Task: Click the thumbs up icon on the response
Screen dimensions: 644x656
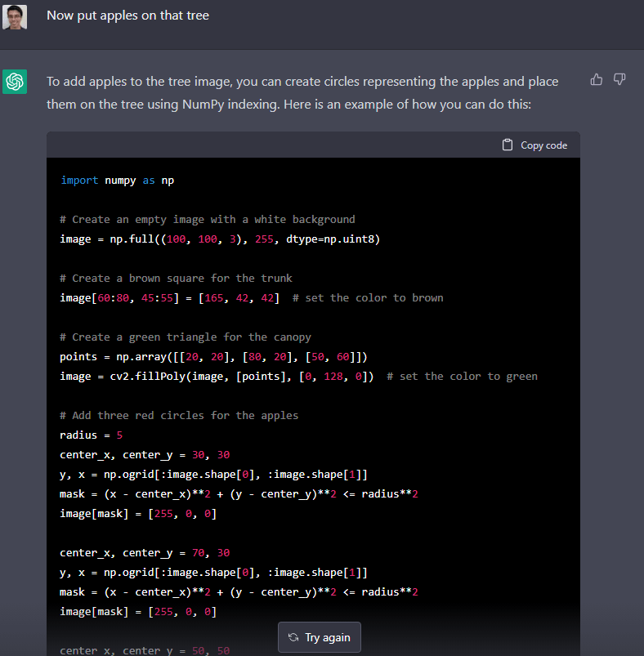Action: 597,79
